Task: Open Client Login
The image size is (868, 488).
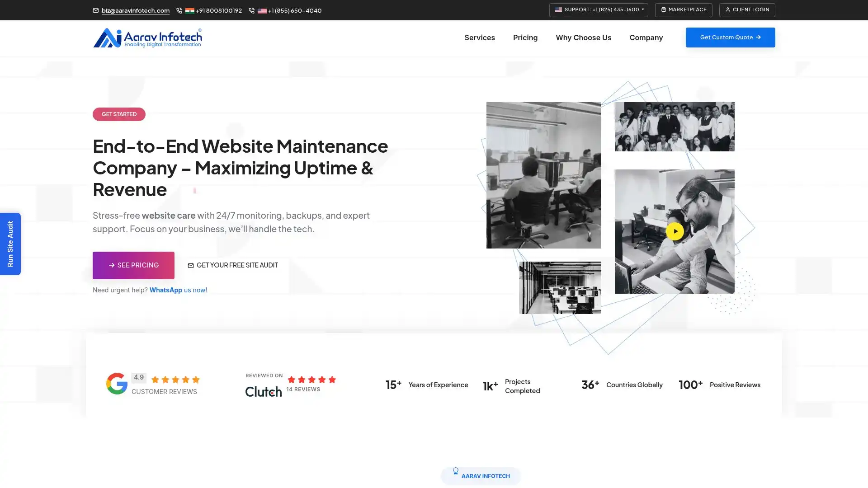Action: (x=747, y=10)
